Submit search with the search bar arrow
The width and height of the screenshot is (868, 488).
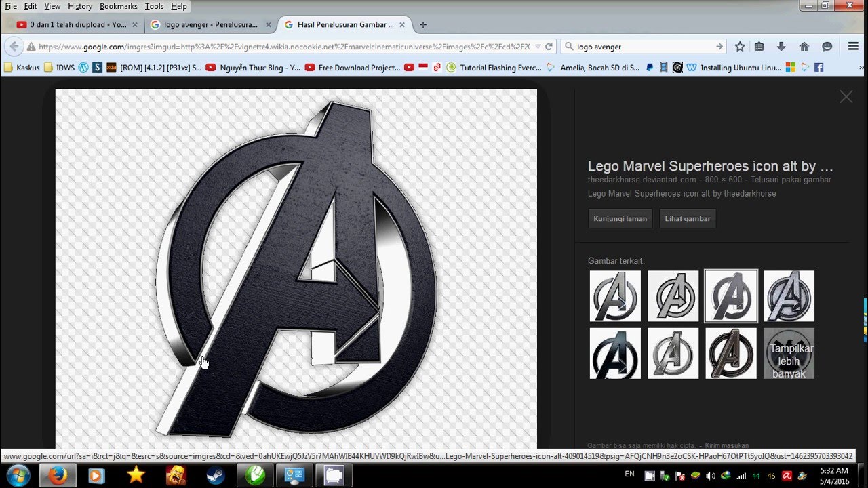pyautogui.click(x=719, y=47)
